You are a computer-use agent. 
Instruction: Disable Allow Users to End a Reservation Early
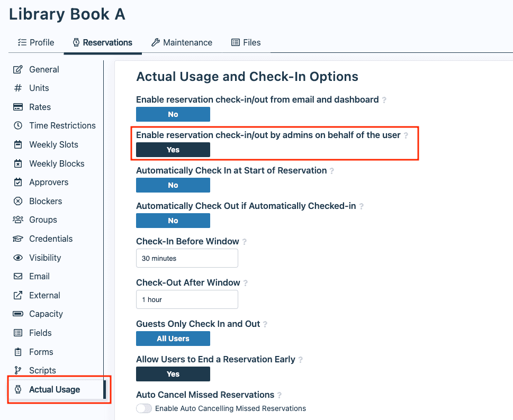coord(173,374)
